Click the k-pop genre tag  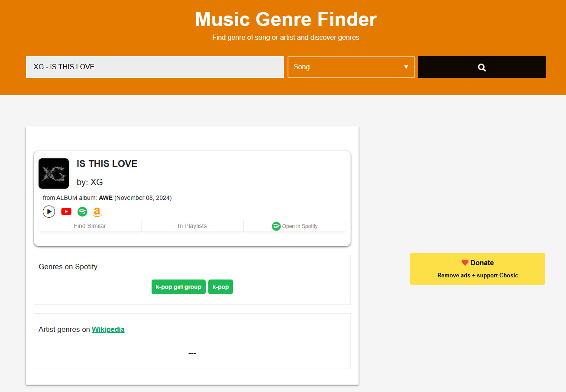[220, 287]
